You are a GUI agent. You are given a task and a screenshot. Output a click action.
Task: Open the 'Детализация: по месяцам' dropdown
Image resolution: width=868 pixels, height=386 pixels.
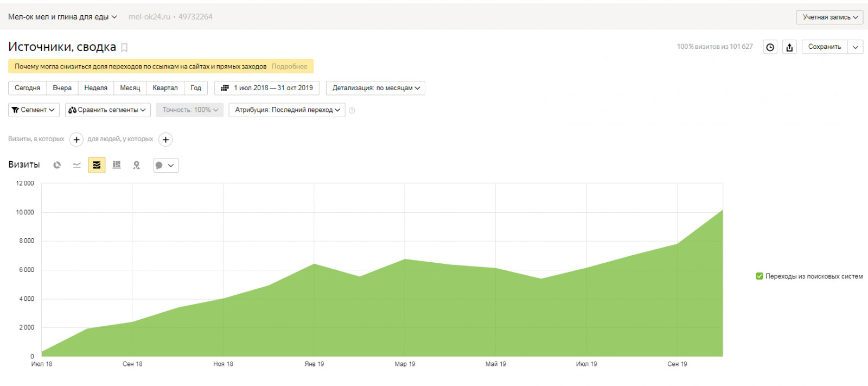(x=375, y=88)
